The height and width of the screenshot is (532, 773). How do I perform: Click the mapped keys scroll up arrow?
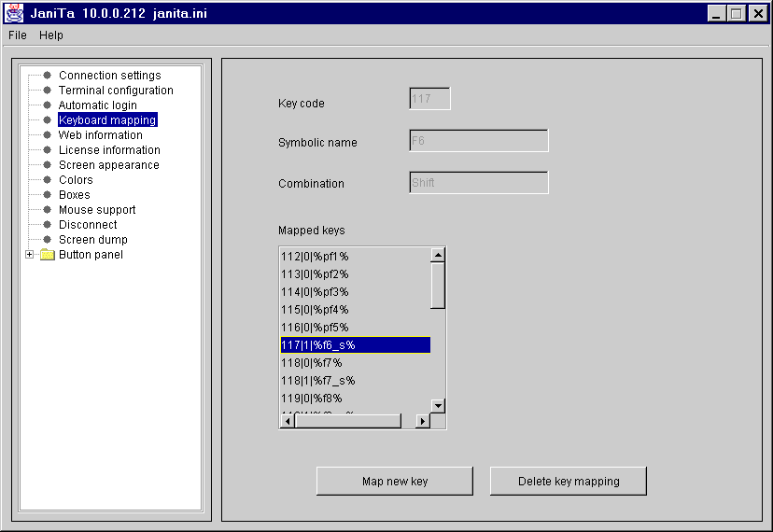[x=438, y=255]
